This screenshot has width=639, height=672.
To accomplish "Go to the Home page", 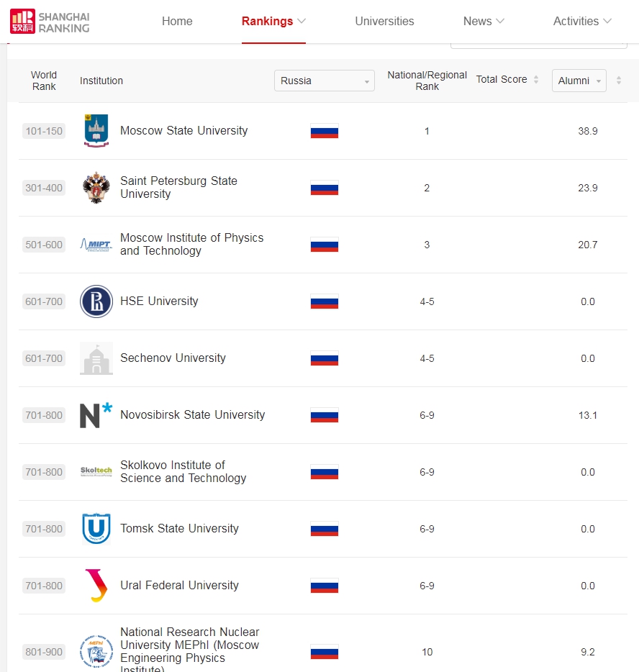I will pyautogui.click(x=177, y=21).
